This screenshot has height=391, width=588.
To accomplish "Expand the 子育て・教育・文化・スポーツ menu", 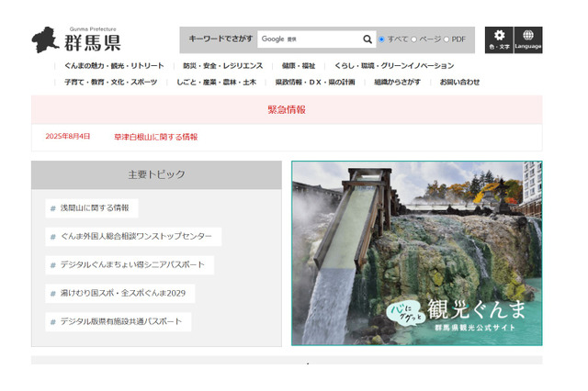I will point(110,82).
